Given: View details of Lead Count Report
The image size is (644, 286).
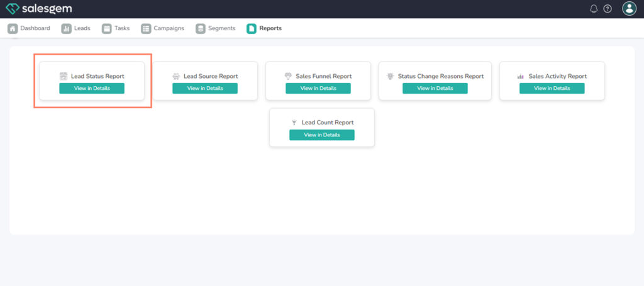Looking at the screenshot, I should coord(322,135).
